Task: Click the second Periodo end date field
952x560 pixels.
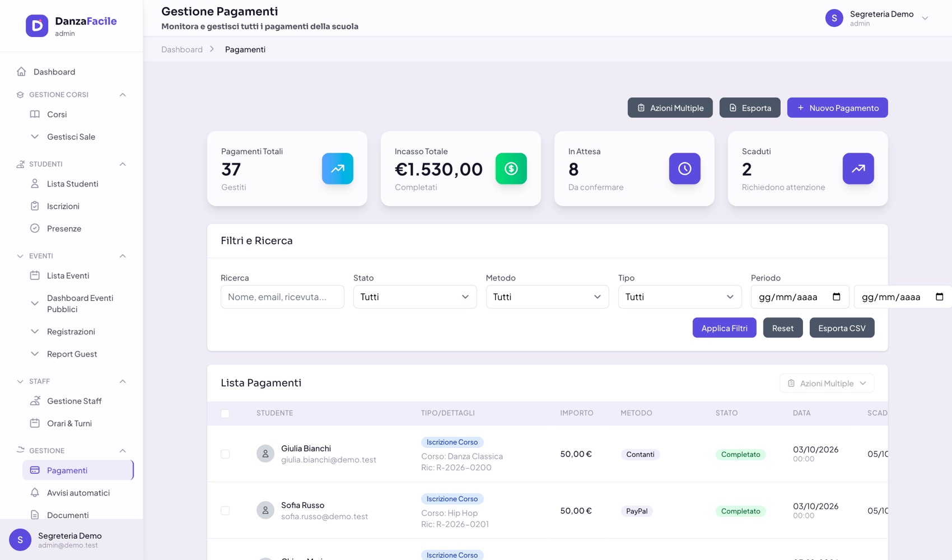Action: click(903, 297)
